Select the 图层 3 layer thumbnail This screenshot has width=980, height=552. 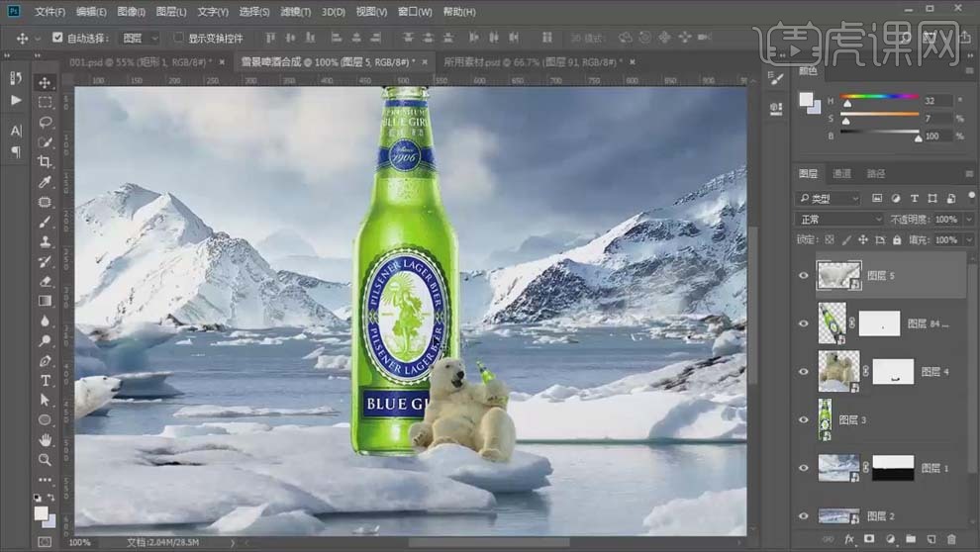click(x=825, y=419)
